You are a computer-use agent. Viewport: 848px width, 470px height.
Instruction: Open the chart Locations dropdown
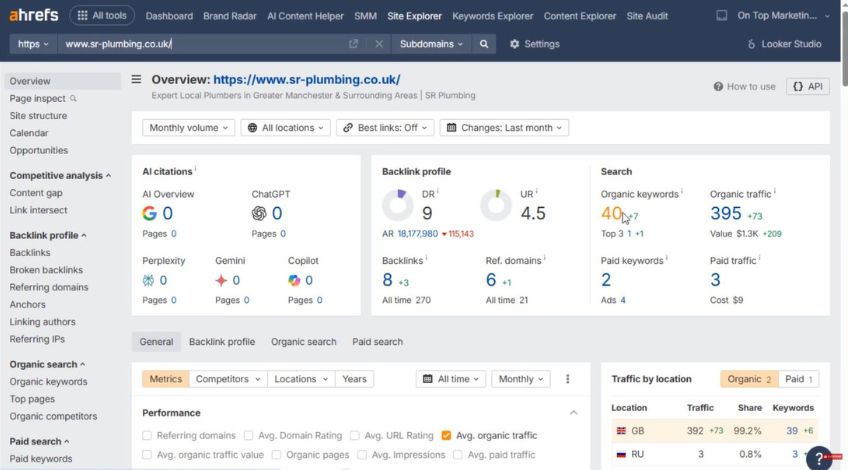tap(301, 379)
